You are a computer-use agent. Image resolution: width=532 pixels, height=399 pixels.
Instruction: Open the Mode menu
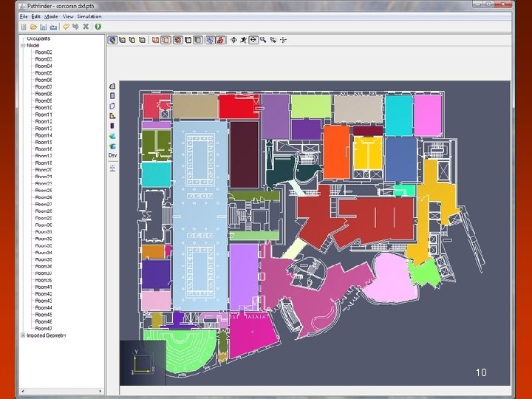click(x=51, y=16)
